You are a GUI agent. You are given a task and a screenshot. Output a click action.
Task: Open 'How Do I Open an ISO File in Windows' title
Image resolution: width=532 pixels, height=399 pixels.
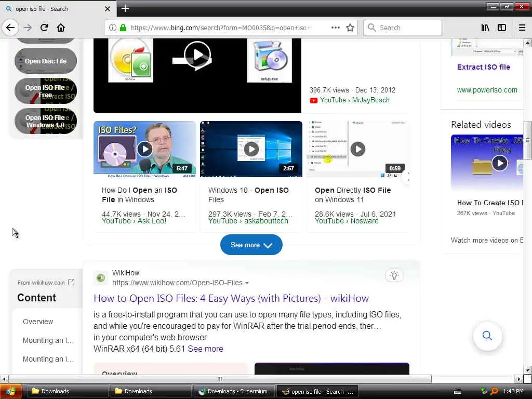pos(139,195)
